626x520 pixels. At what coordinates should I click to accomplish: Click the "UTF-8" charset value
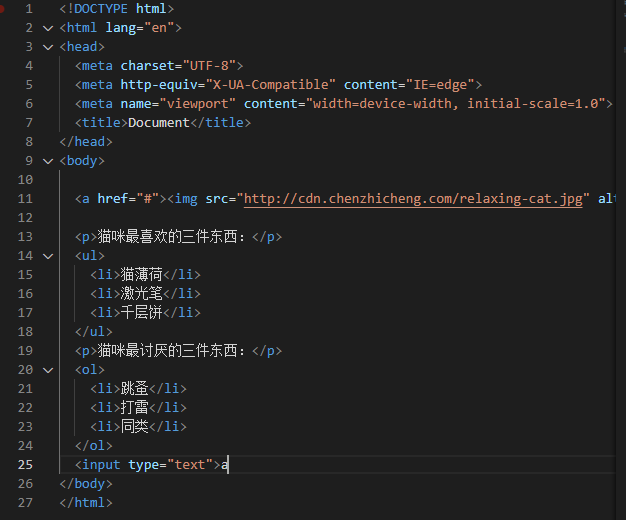pyautogui.click(x=206, y=66)
